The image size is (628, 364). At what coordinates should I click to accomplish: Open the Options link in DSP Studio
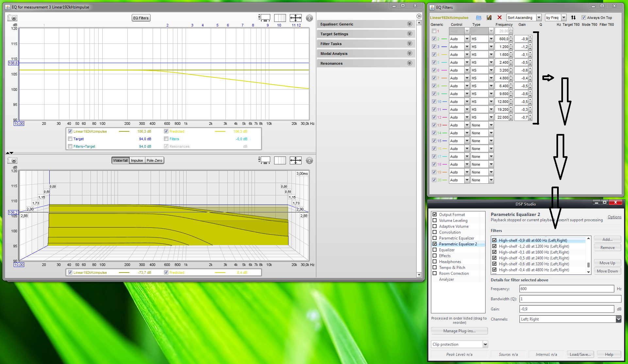pyautogui.click(x=615, y=217)
